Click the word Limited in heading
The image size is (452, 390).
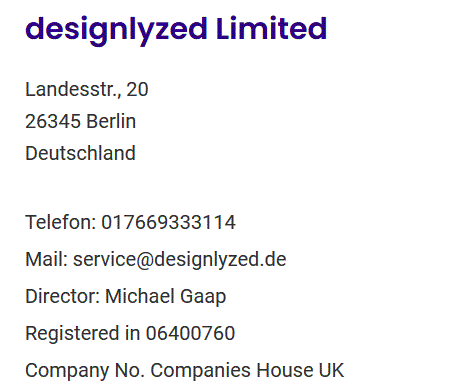click(271, 28)
